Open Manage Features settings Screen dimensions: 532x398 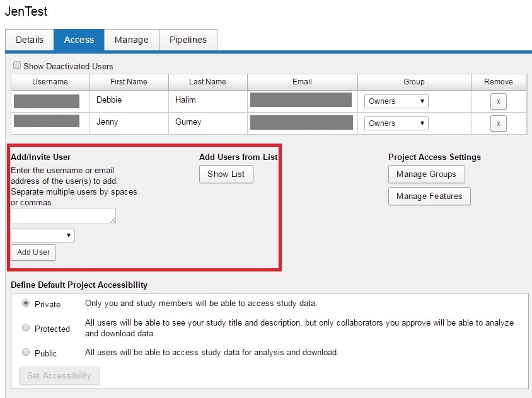[429, 196]
